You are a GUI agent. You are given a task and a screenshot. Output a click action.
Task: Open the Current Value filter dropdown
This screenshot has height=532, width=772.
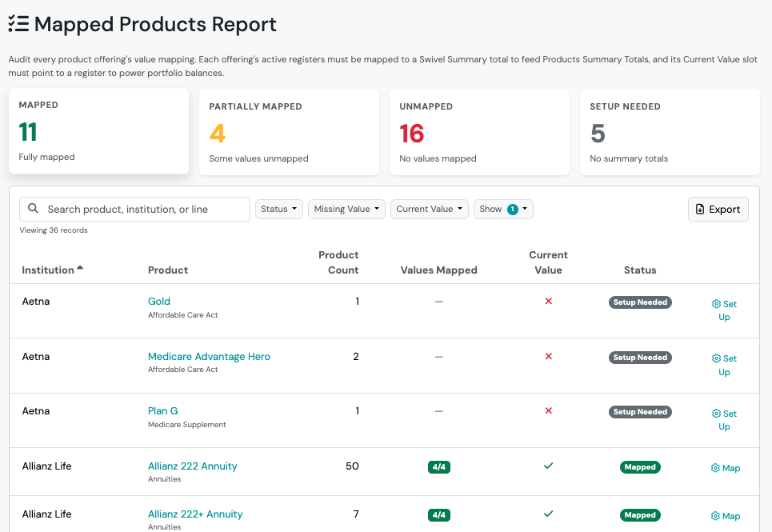tap(430, 209)
